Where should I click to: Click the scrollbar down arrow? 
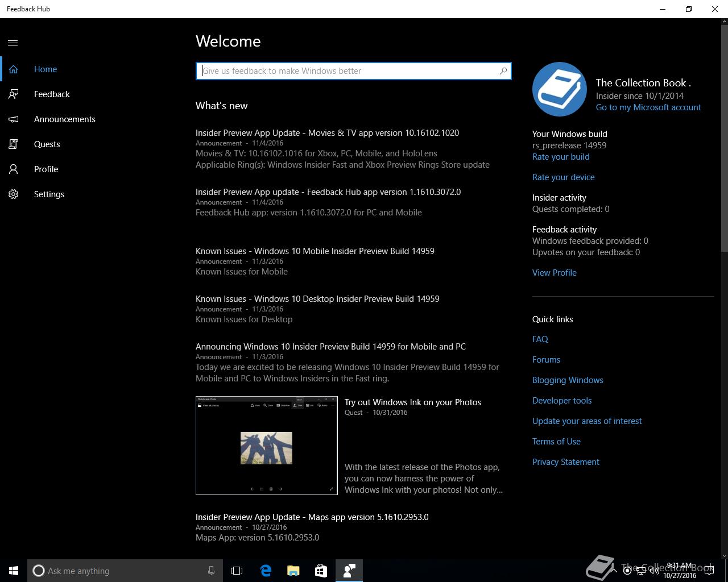[x=723, y=556]
